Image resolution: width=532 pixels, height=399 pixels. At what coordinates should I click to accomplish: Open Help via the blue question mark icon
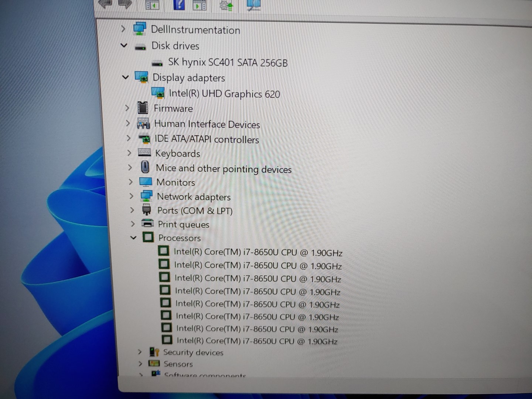click(179, 4)
